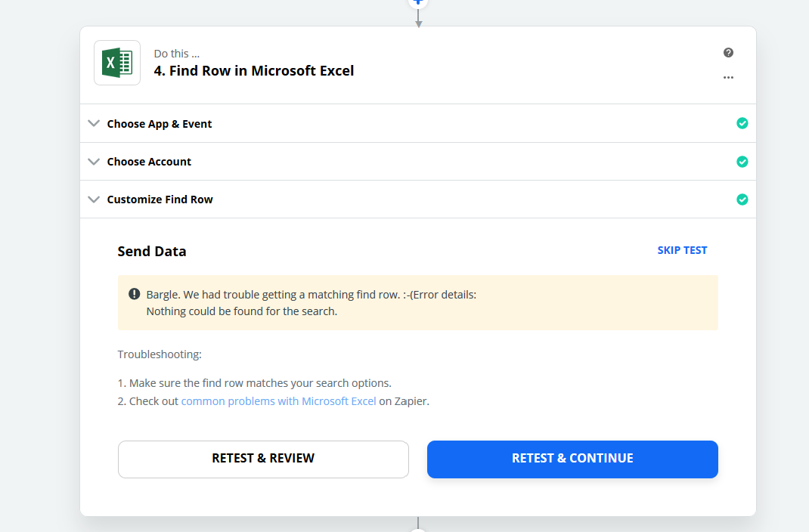Open the three-dot step options menu
This screenshot has width=809, height=532.
click(x=728, y=77)
